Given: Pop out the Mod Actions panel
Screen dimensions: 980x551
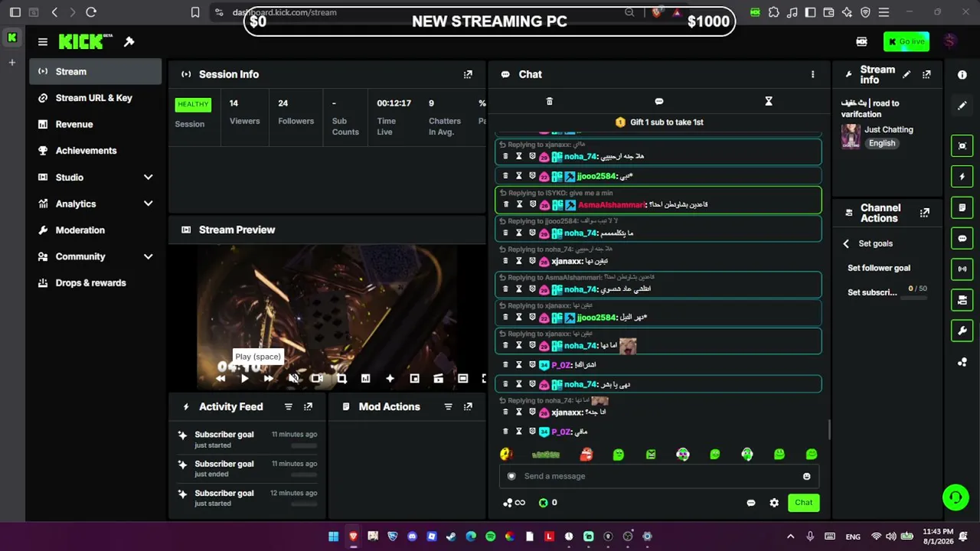Looking at the screenshot, I should click(x=468, y=407).
